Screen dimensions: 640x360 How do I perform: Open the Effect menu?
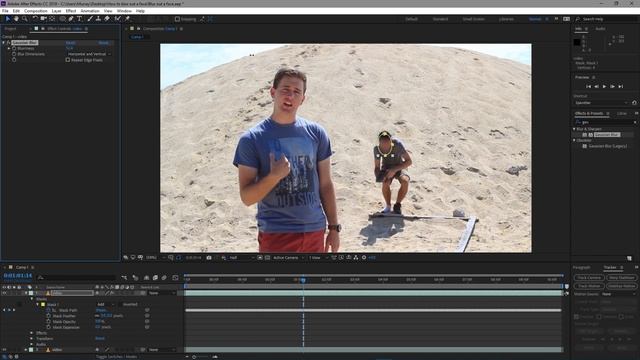(x=71, y=11)
